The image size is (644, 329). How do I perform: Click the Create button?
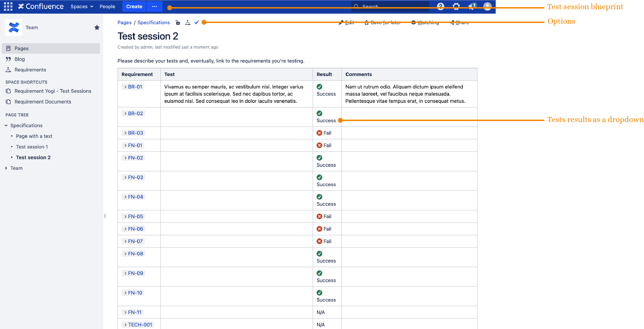coord(134,6)
